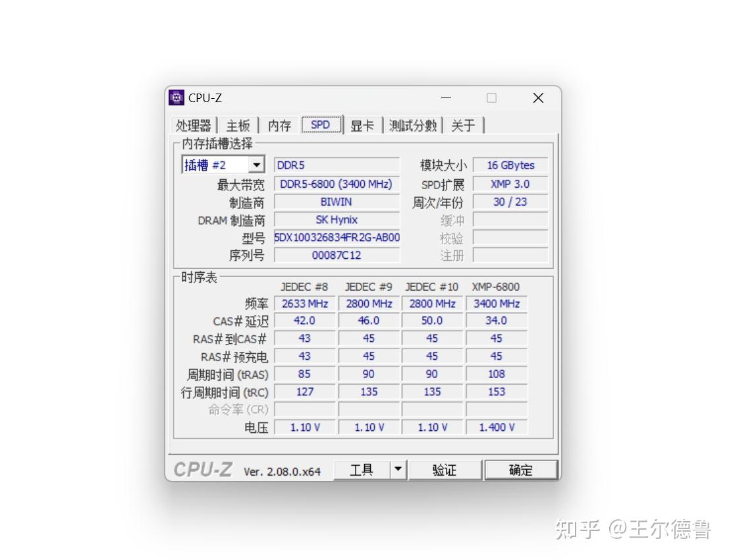Click the part number 5DX100326834FR2G-AB00

click(337, 237)
